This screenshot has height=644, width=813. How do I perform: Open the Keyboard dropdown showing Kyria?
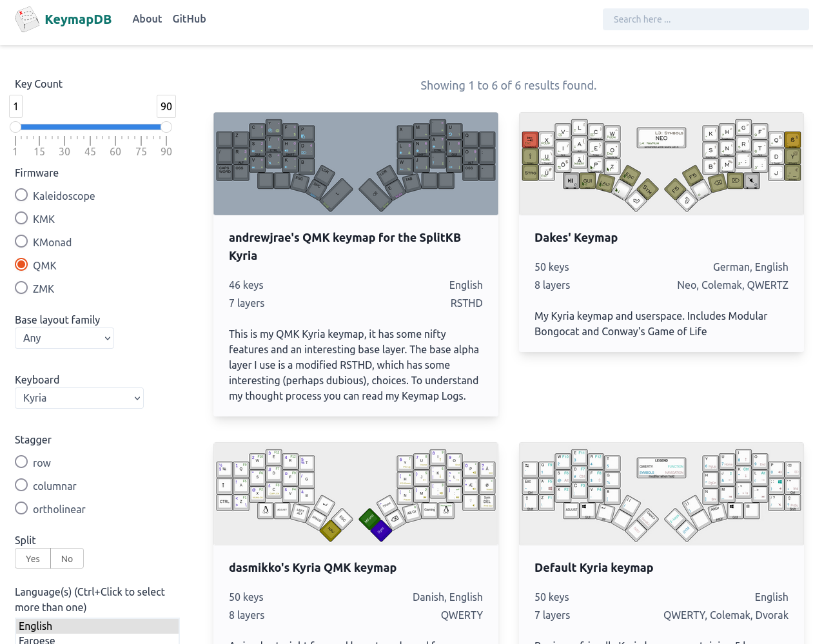coord(79,398)
